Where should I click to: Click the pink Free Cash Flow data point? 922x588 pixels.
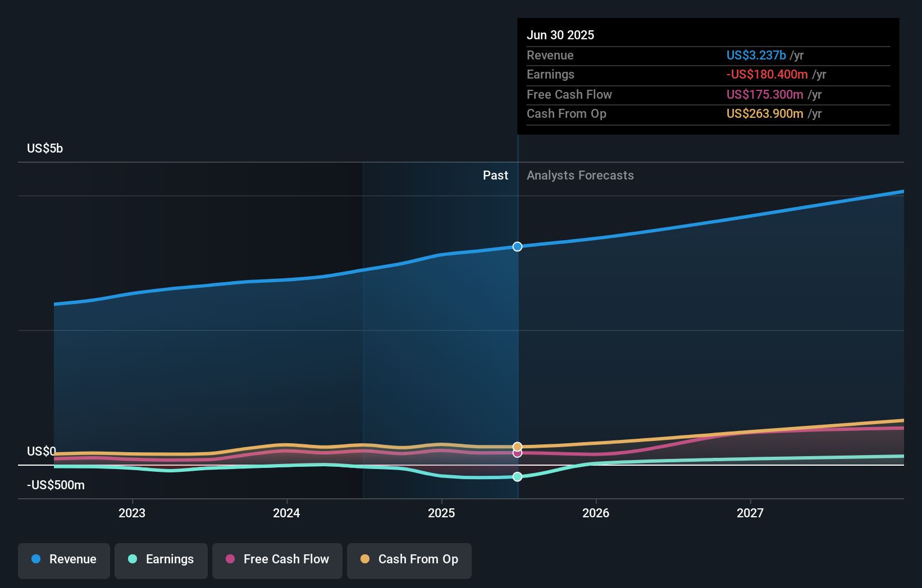point(517,453)
